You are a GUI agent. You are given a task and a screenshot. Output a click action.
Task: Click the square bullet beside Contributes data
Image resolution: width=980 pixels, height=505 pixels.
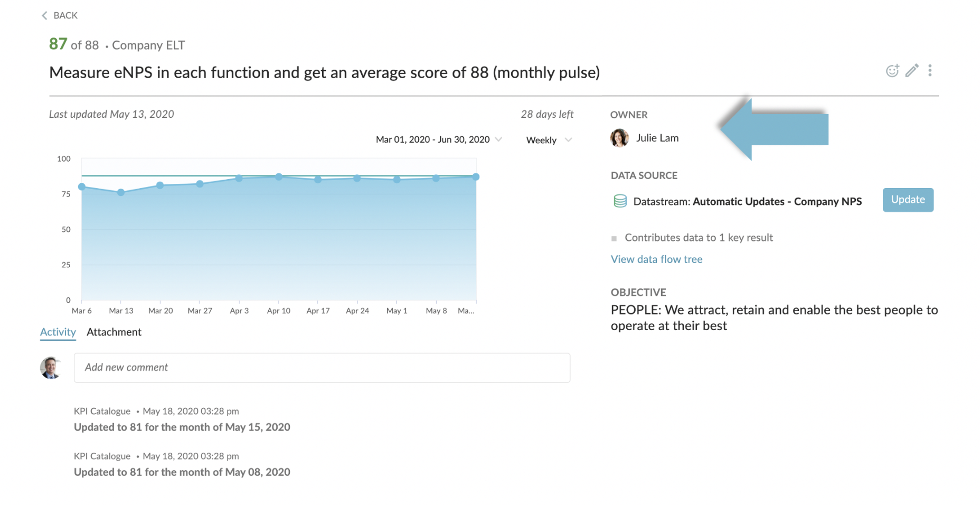coord(614,239)
